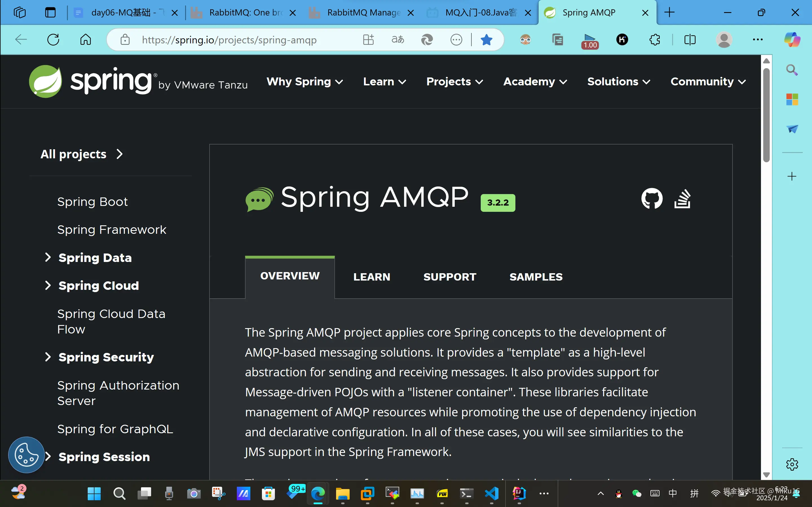Click the favorites star in the address bar
This screenshot has height=507, width=812.
[486, 40]
